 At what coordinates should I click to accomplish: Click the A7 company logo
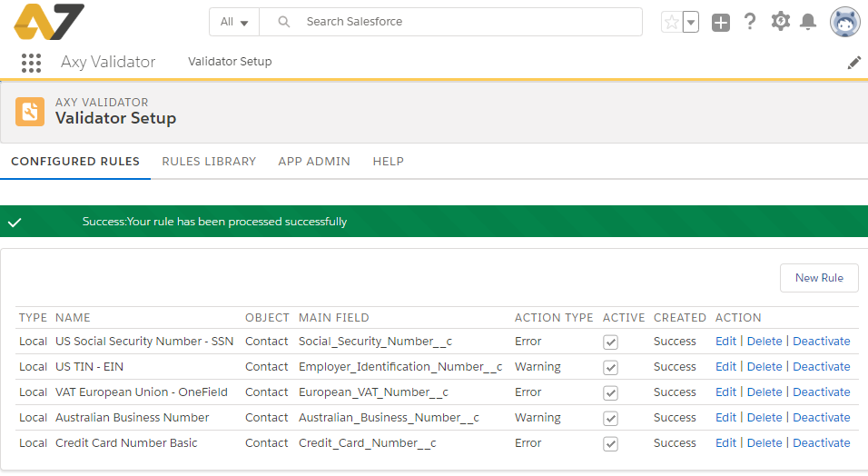(x=49, y=22)
